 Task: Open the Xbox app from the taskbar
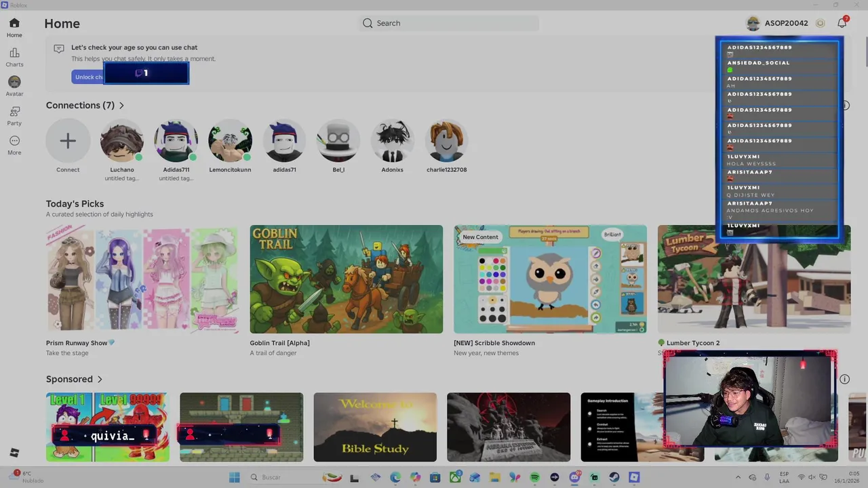(455, 477)
